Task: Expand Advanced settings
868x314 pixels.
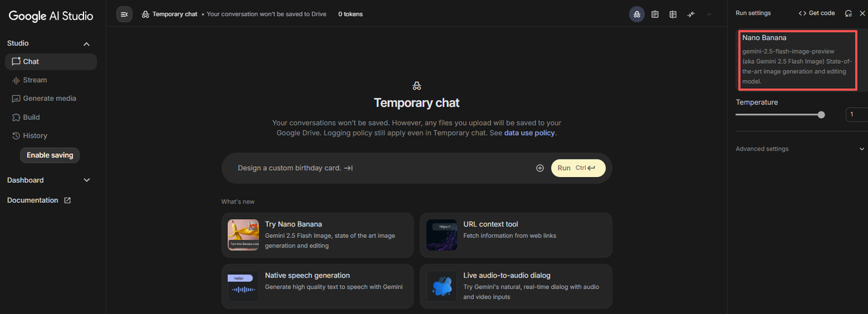Action: [862, 149]
